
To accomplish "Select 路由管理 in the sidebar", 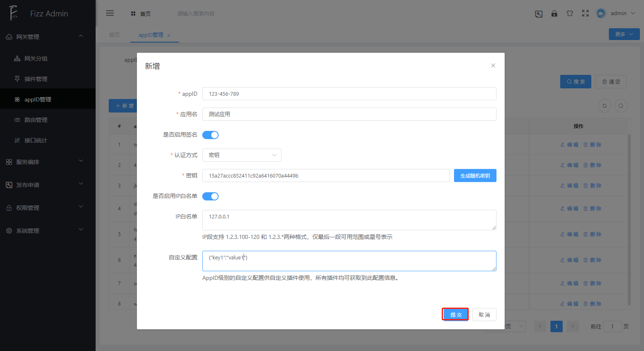I will coord(36,120).
